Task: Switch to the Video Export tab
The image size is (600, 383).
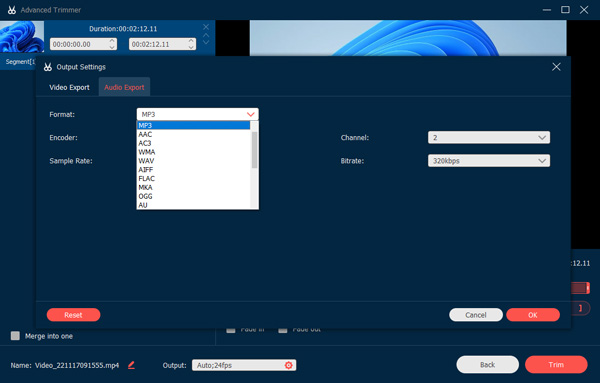Action: 69,87
